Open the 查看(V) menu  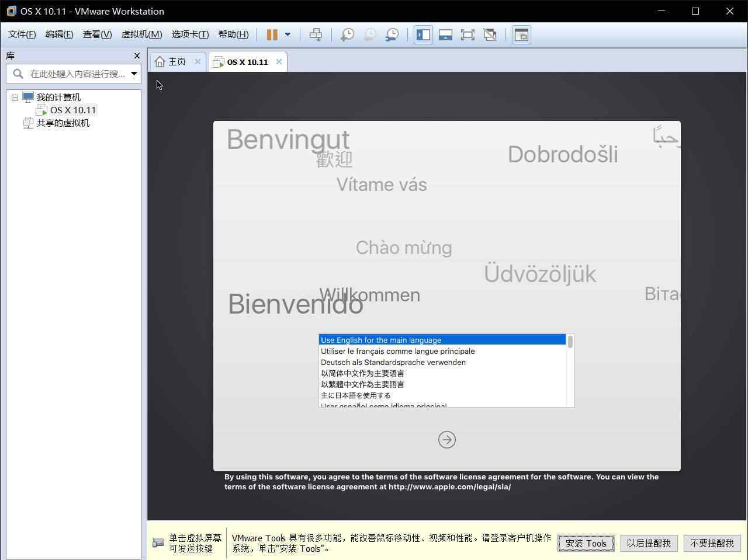[x=97, y=34]
